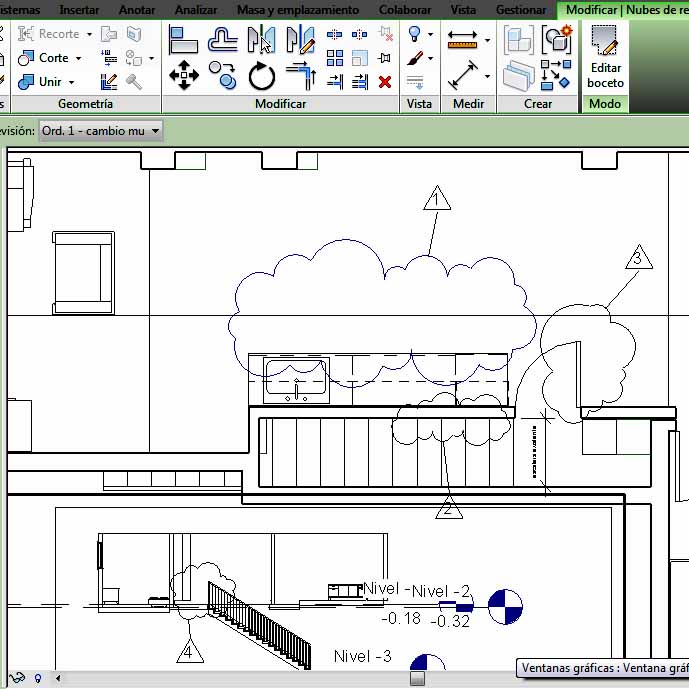Switch to the Vista ribbon tab
This screenshot has height=689, width=689.
click(463, 10)
